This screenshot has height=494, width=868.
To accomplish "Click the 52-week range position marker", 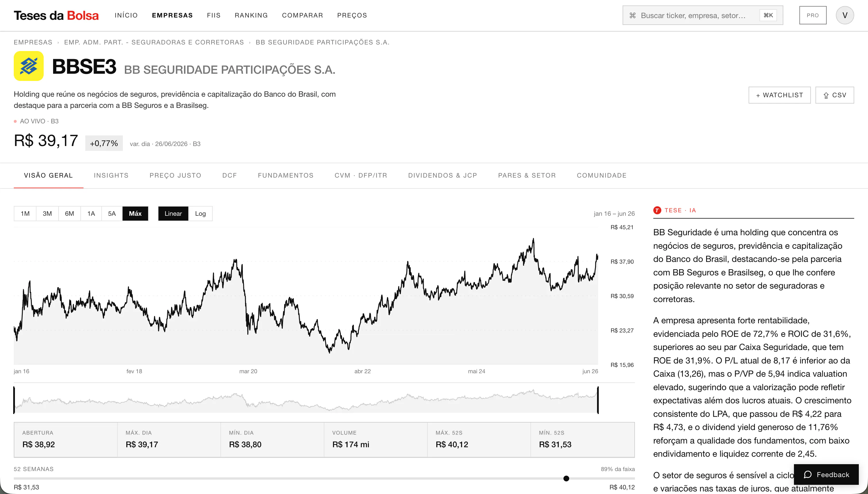I will [x=566, y=479].
